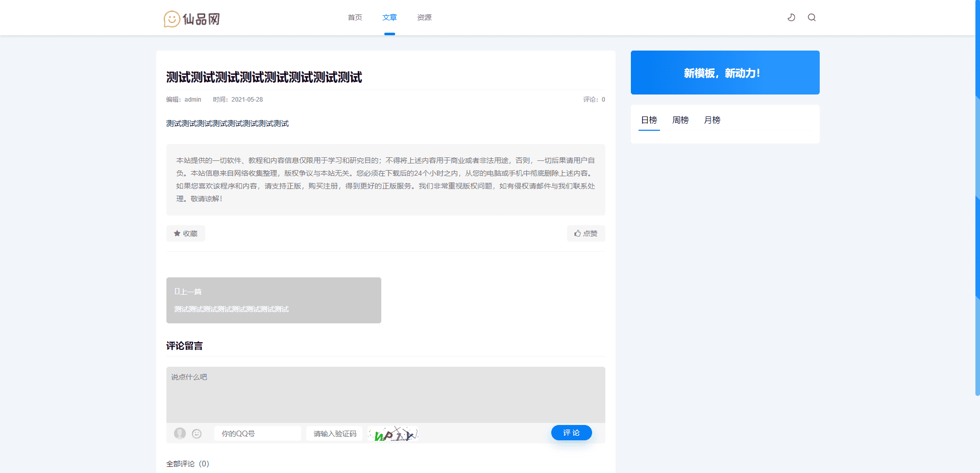The image size is (980, 473).
Task: Refresh the captcha verification image
Action: (x=393, y=434)
